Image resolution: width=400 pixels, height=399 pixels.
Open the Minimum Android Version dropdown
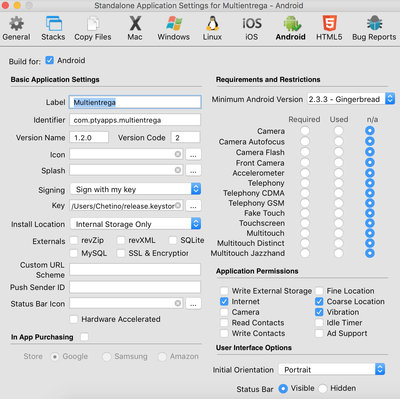point(351,99)
